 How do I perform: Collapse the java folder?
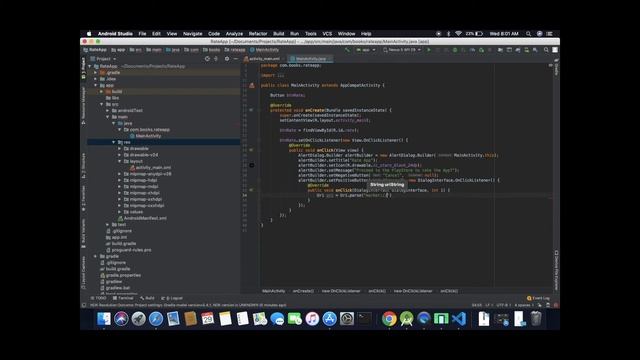point(114,123)
